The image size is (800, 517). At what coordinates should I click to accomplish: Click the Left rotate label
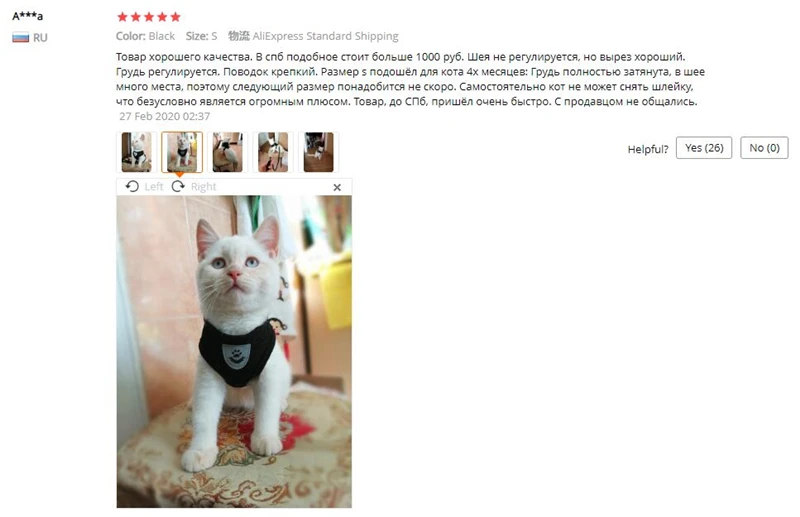point(154,187)
